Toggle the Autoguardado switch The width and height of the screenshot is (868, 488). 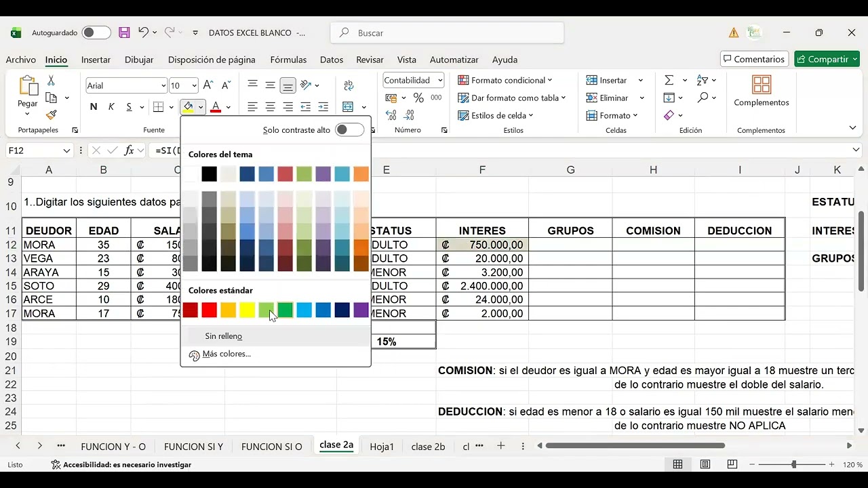point(96,33)
